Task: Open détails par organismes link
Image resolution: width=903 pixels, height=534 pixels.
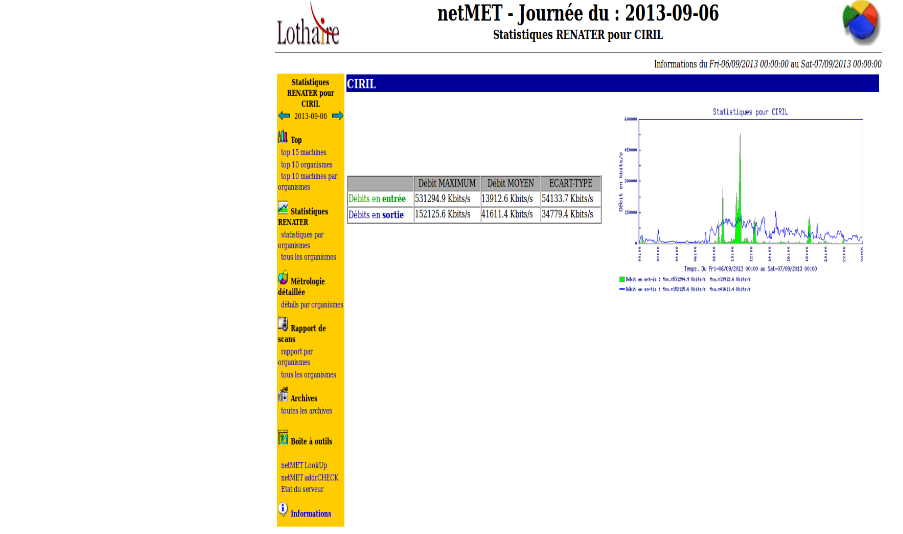Action: 312,305
